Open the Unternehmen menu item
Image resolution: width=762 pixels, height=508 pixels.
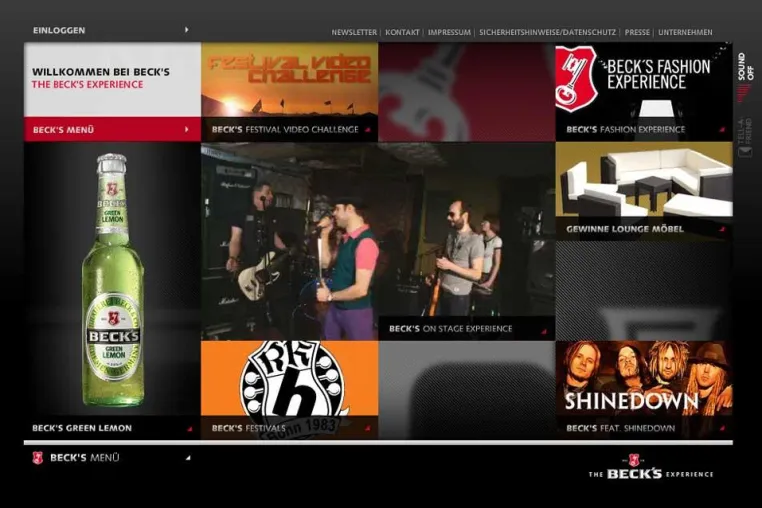685,33
